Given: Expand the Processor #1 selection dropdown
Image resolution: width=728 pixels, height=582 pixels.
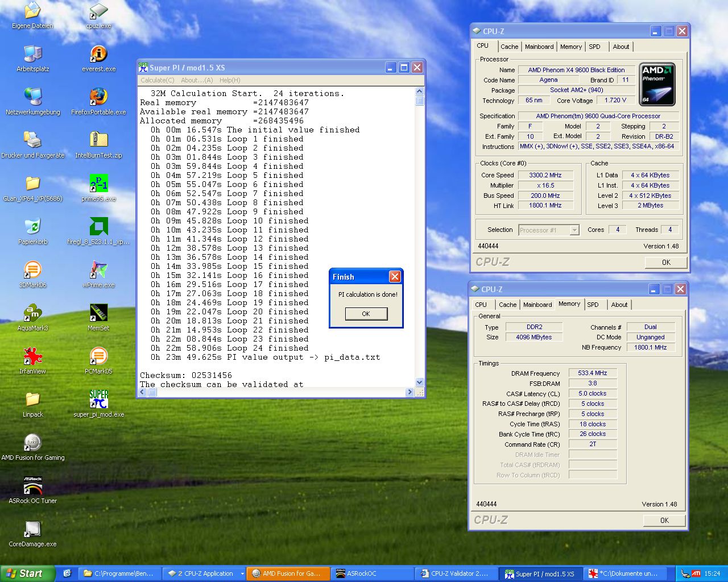Looking at the screenshot, I should 574,230.
